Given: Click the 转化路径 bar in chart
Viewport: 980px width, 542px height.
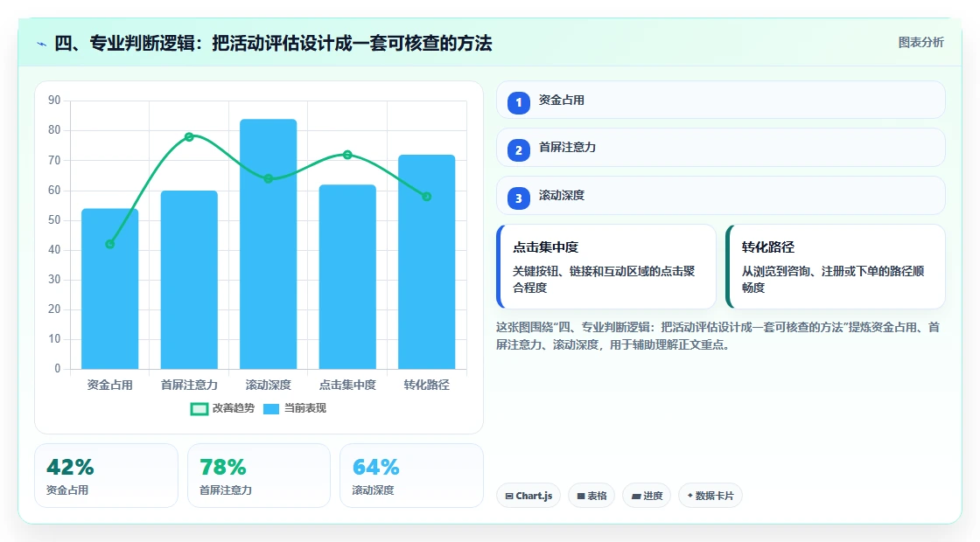Looking at the screenshot, I should (x=427, y=261).
